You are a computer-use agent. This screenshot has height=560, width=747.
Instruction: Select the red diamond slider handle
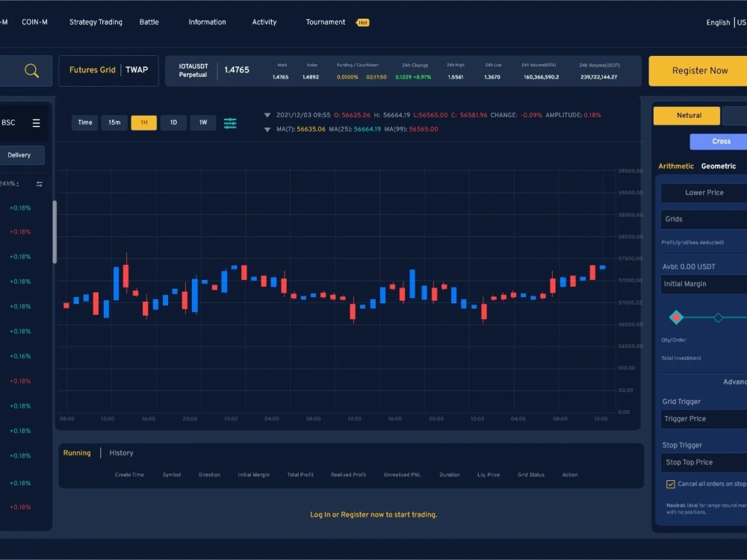coord(676,317)
